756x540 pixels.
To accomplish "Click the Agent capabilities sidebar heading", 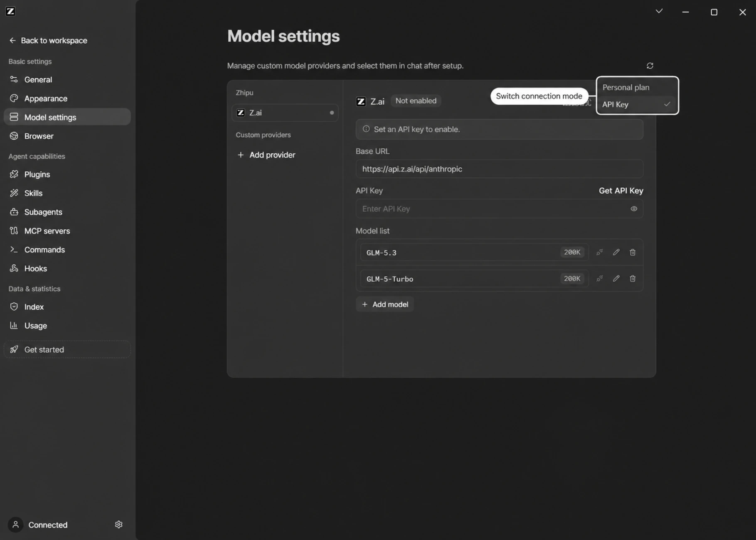I will pos(37,156).
